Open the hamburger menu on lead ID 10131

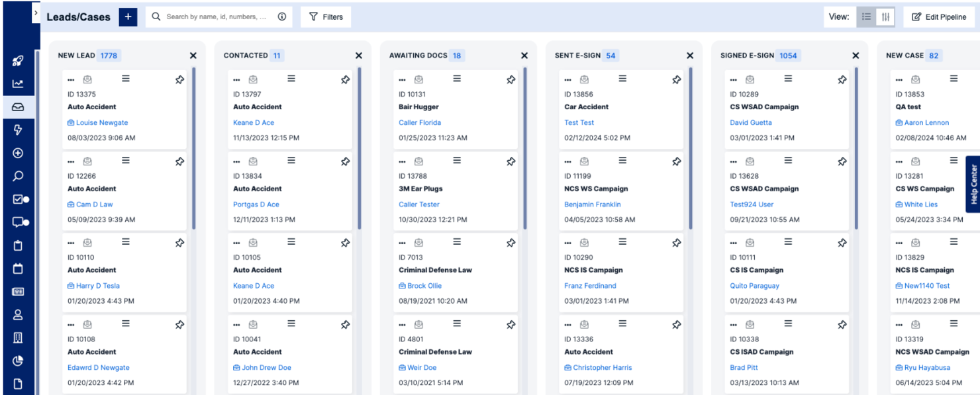456,79
